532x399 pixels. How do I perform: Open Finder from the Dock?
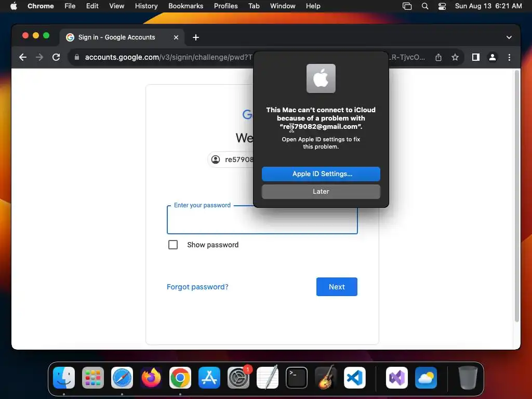64,378
